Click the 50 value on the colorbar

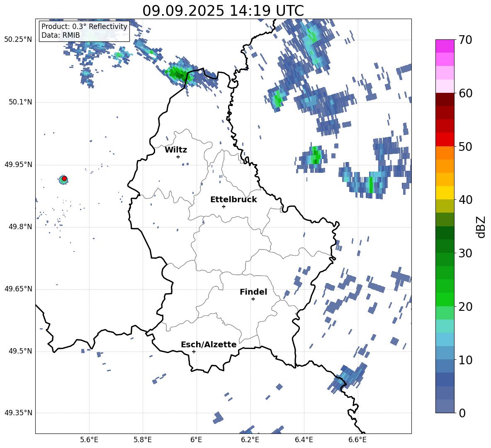pos(465,146)
